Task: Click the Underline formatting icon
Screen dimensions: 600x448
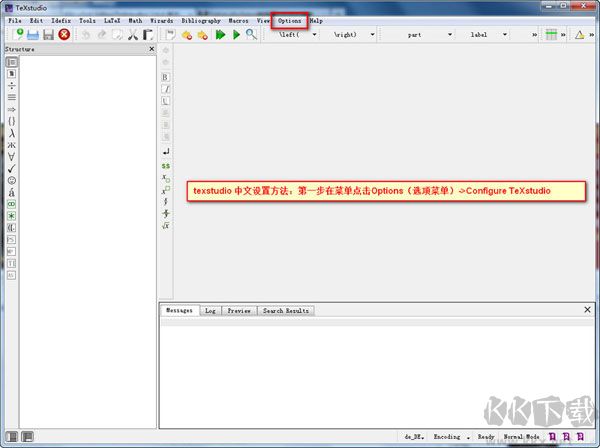Action: [165, 101]
